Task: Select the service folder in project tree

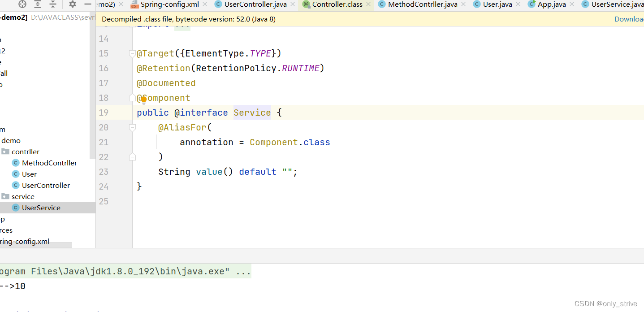Action: click(x=23, y=196)
